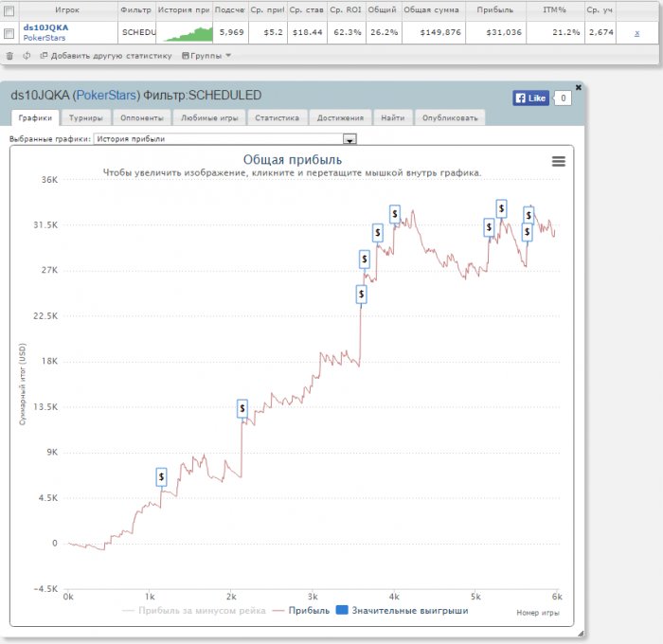Click the first significant win dollar marker
Image resolution: width=663 pixels, height=644 pixels.
161,476
